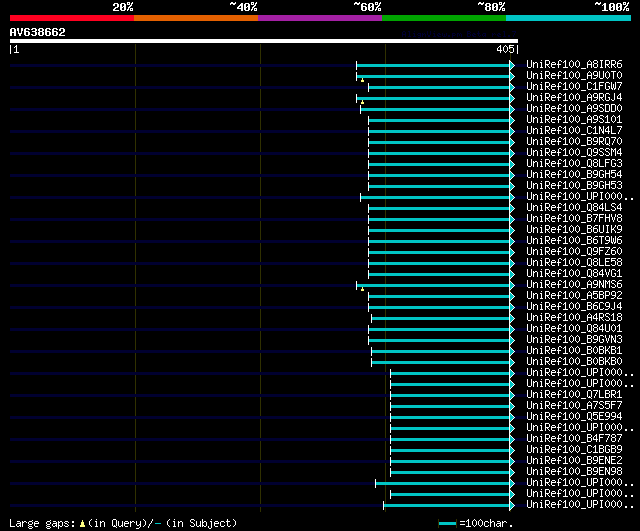Open the UniRef100_A9RGJ4 hit
Screen dimensions: 640x531
point(574,98)
